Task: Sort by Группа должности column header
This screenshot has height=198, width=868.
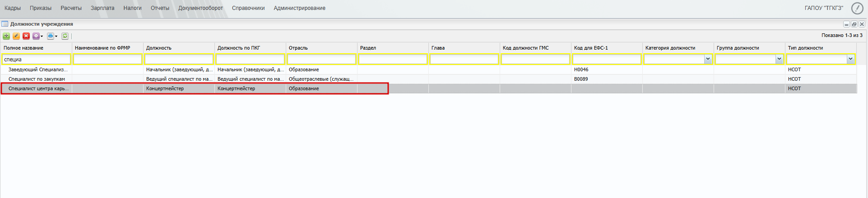Action: pos(749,48)
